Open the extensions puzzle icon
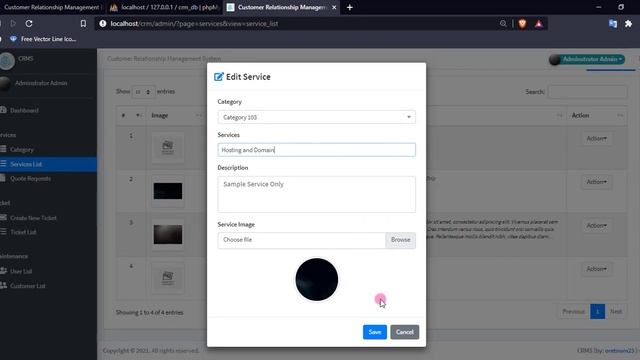 tap(629, 24)
